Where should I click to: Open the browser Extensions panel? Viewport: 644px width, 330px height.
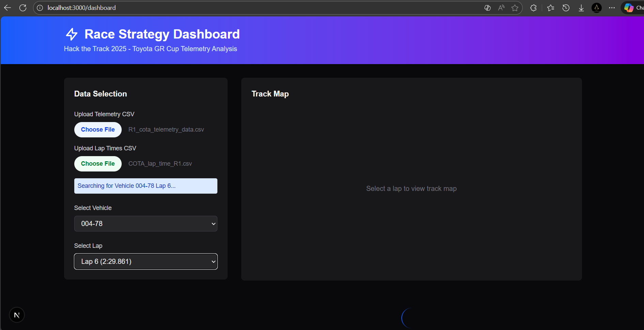click(533, 7)
